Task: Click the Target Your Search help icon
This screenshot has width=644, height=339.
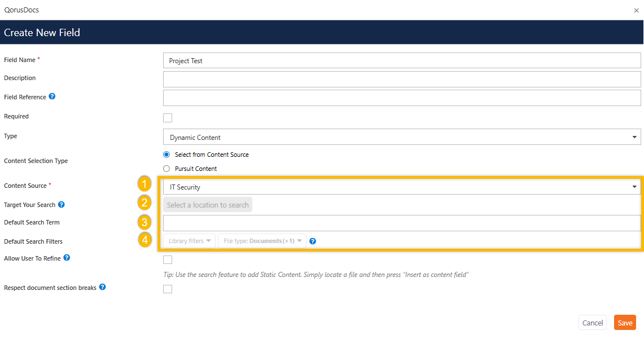Action: pyautogui.click(x=62, y=205)
